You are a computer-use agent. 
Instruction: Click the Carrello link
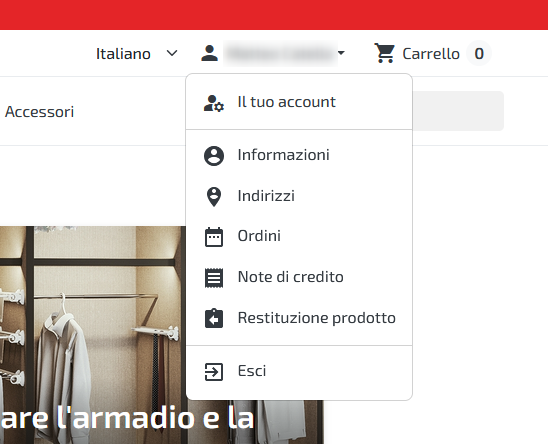tap(431, 54)
